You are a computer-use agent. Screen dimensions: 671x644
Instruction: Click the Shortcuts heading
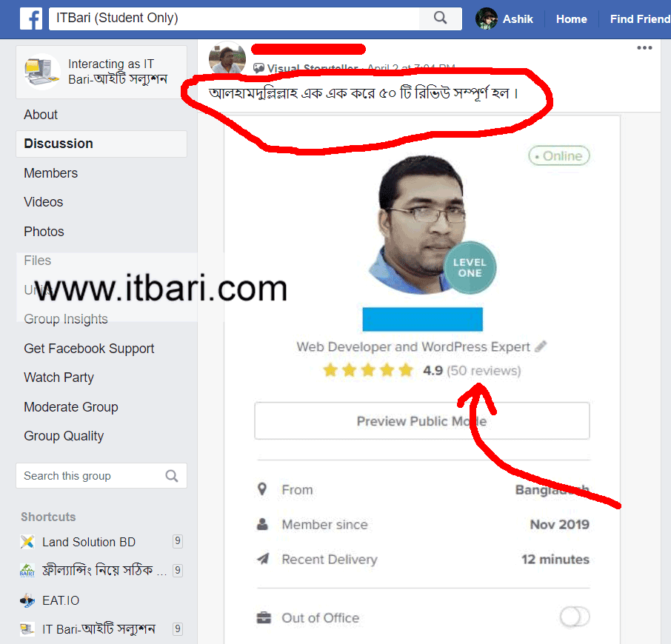pyautogui.click(x=48, y=517)
